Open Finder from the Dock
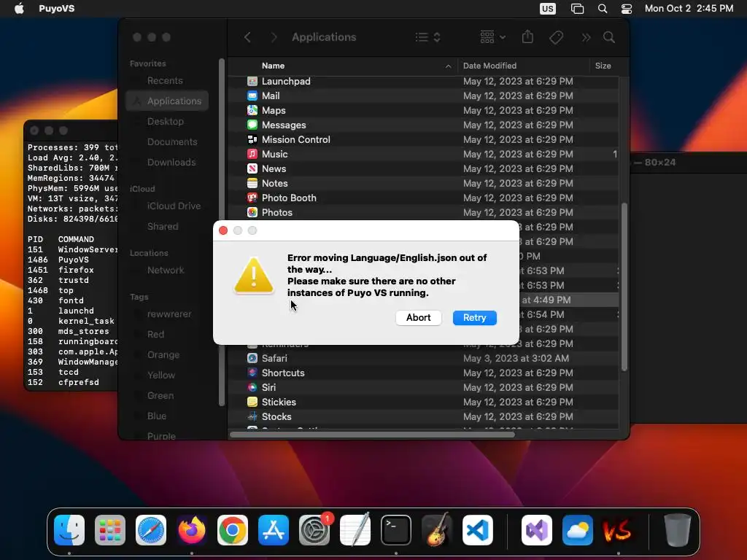Viewport: 747px width, 560px height. tap(69, 530)
